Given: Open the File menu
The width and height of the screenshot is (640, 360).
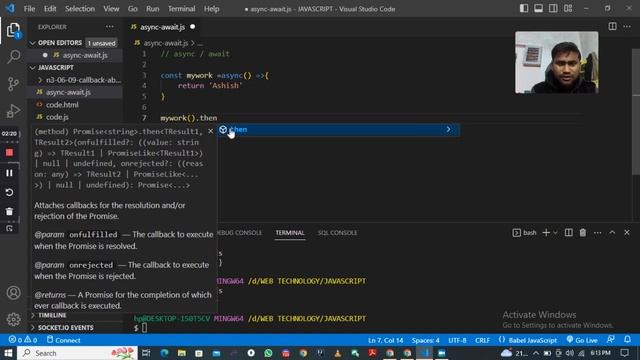Looking at the screenshot, I should (29, 9).
